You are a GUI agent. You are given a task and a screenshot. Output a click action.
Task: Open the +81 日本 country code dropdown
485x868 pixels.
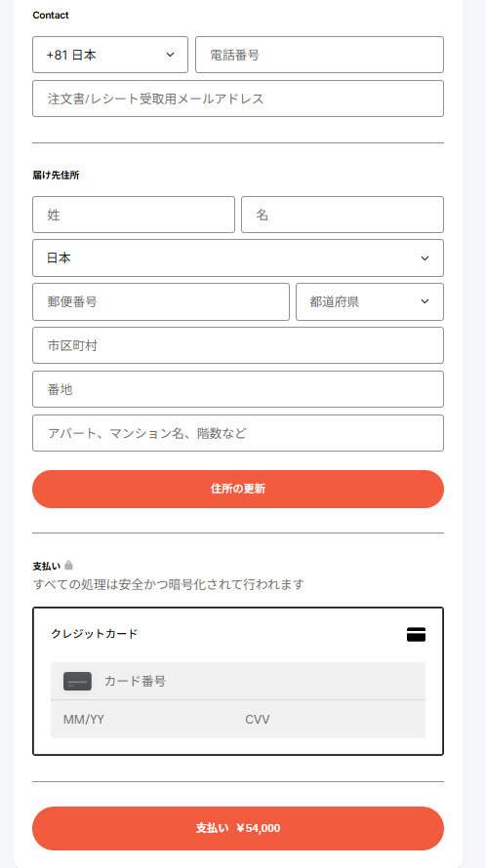coord(110,55)
